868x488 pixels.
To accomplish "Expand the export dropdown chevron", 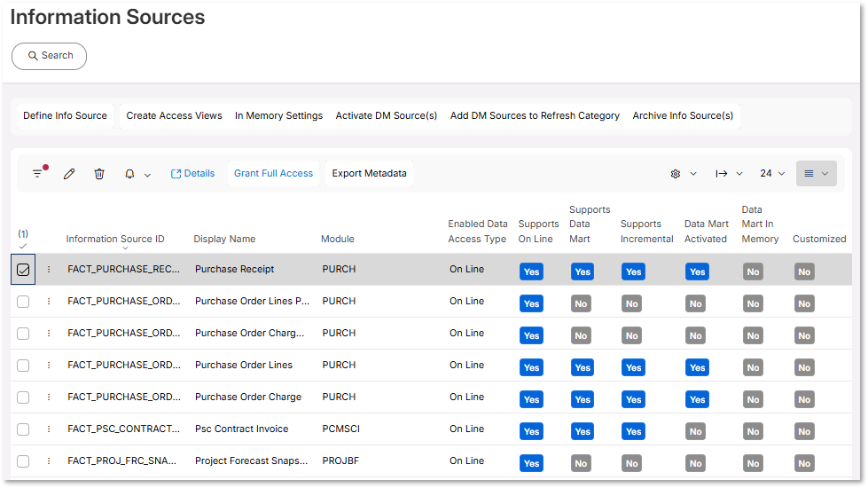I will coord(739,174).
